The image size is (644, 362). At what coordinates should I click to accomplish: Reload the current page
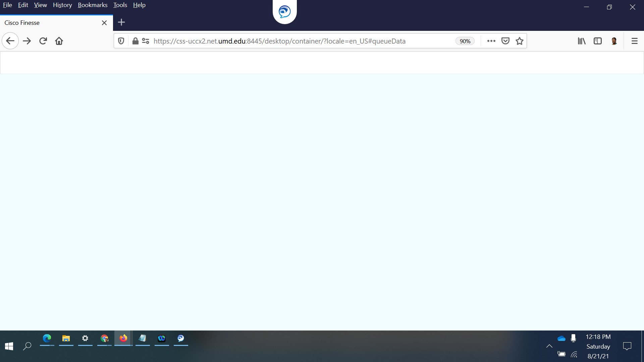click(x=43, y=41)
